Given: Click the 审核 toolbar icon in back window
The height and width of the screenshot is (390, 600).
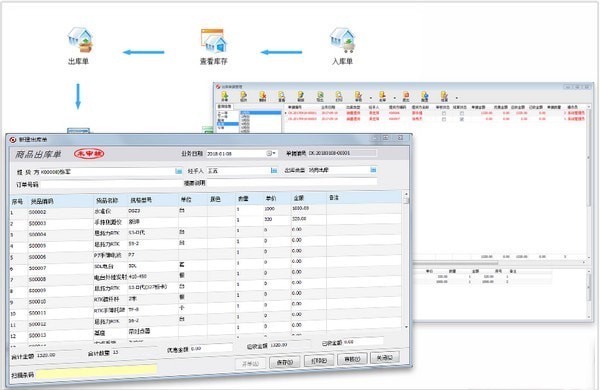Looking at the screenshot, I should [358, 96].
